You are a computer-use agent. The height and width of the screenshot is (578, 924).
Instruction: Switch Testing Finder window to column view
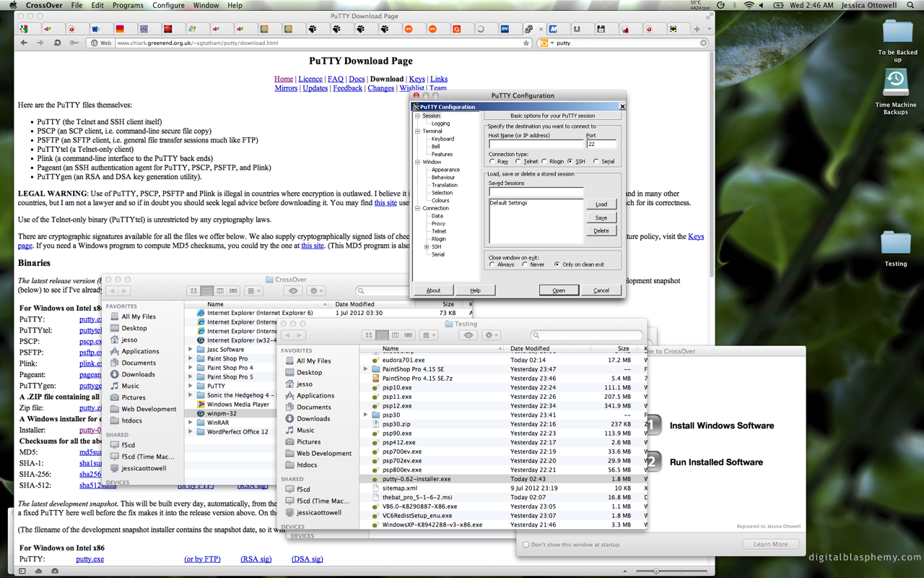pyautogui.click(x=395, y=335)
